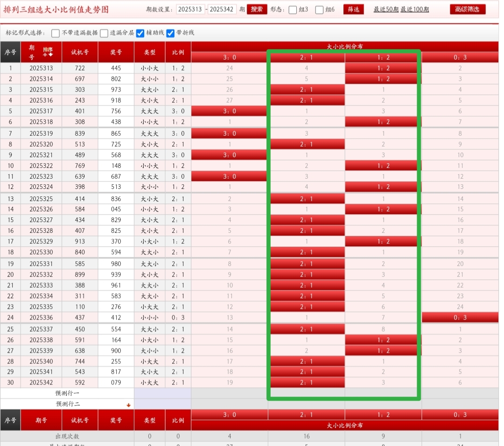Viewport: 504px width, 446px height.
Task: Select period cell 2025324
Action: [41, 187]
